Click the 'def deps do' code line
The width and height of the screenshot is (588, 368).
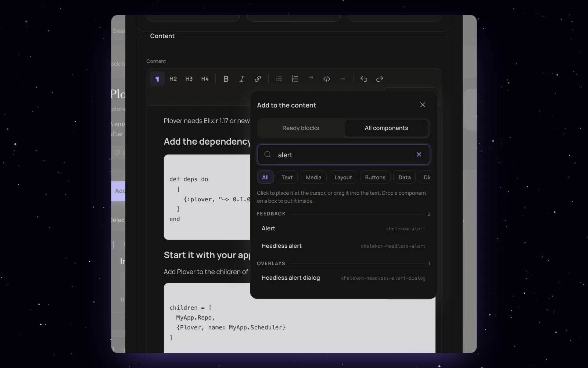189,179
